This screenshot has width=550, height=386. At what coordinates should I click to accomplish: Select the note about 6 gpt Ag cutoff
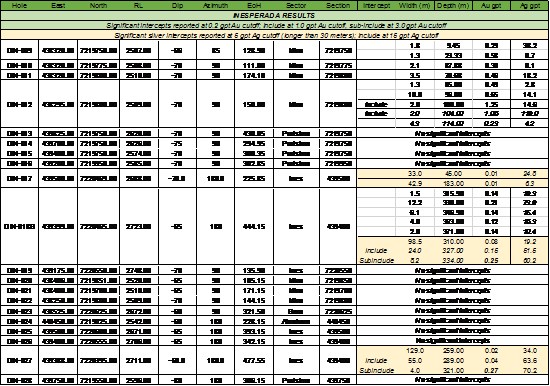click(275, 35)
